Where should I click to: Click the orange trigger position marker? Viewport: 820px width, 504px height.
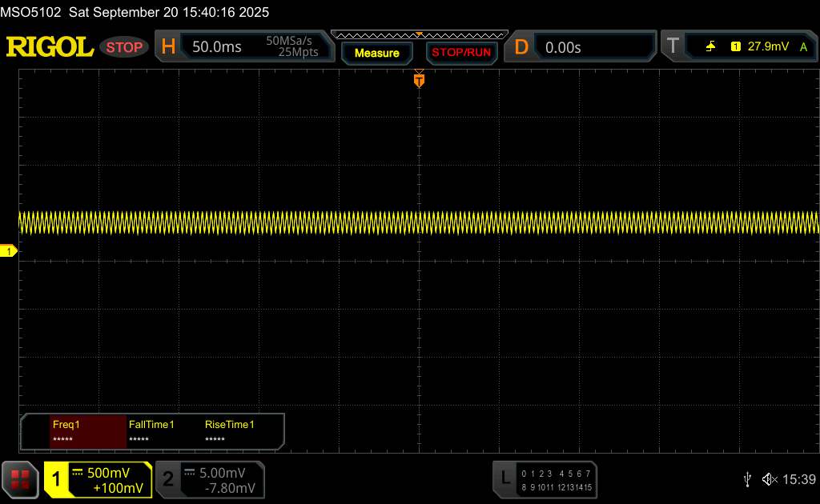click(x=419, y=79)
